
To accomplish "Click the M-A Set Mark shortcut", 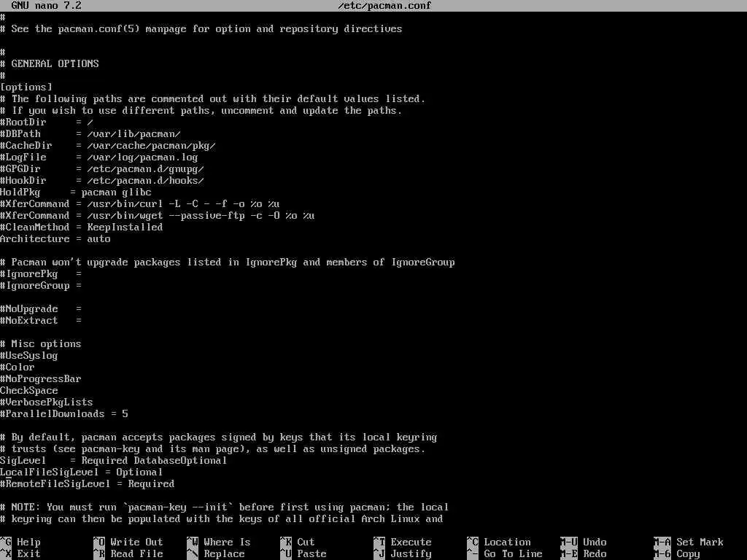I will pos(689,542).
